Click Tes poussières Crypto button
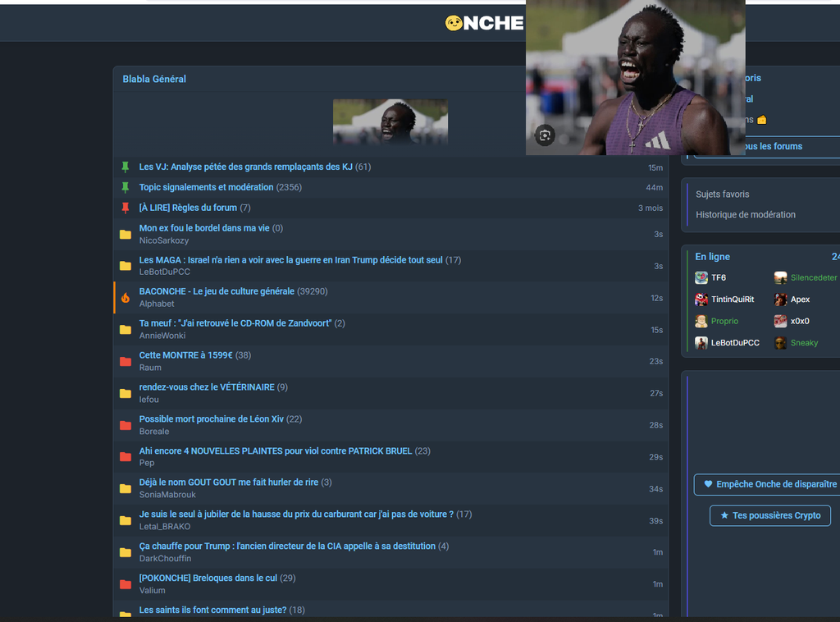The height and width of the screenshot is (622, 840). tap(770, 515)
